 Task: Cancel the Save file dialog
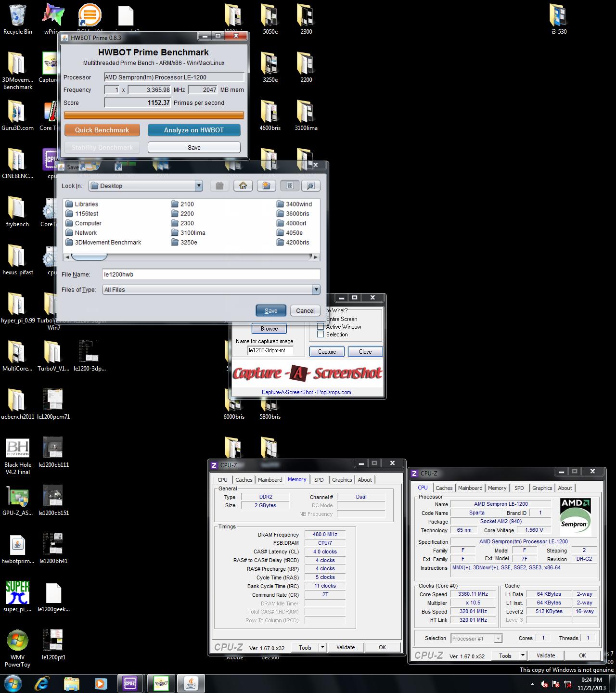coord(305,310)
